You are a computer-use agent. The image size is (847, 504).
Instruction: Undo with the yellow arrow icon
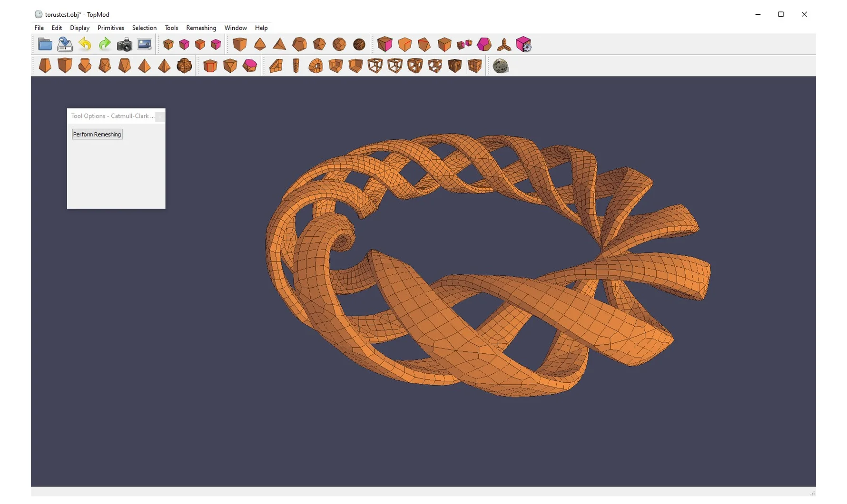[x=85, y=45]
